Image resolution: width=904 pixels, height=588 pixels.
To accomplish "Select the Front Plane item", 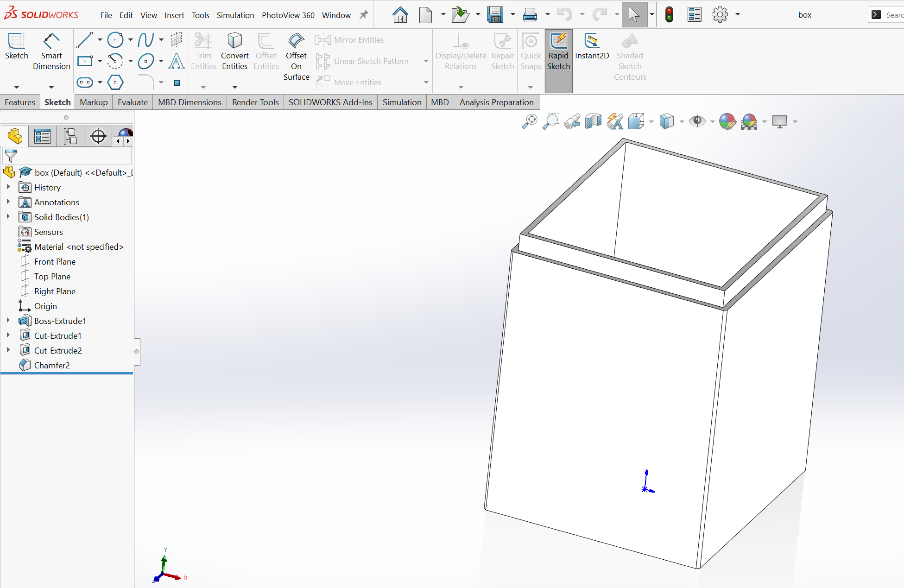I will click(x=55, y=261).
